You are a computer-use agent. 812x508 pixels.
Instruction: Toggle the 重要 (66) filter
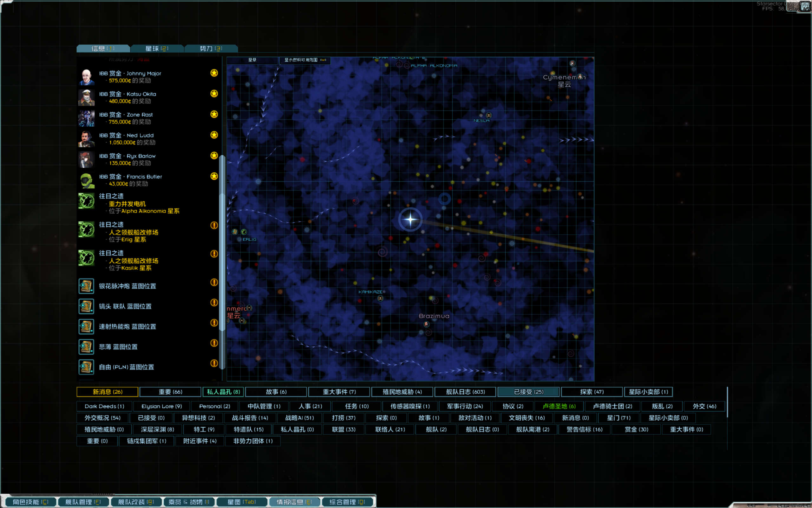tap(170, 392)
